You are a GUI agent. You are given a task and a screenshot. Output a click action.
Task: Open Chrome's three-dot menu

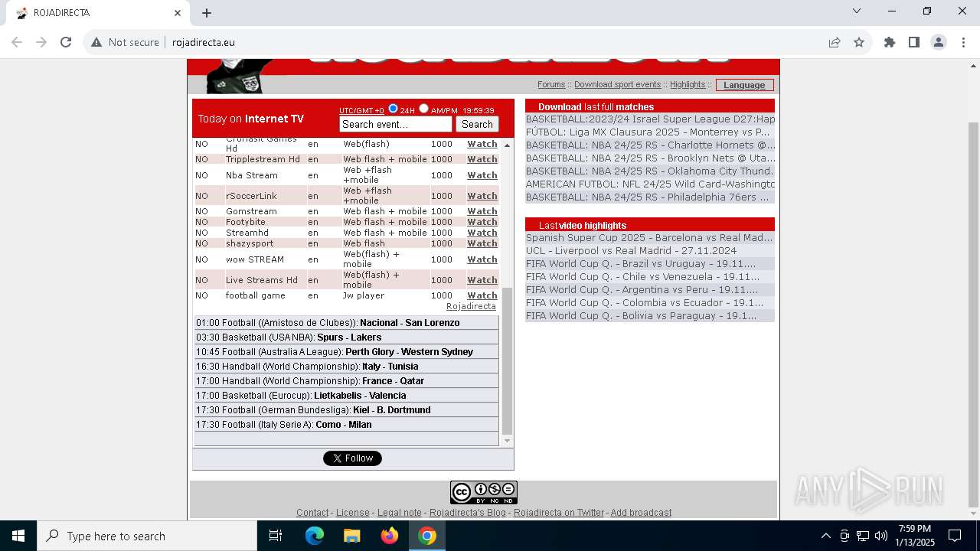[962, 42]
